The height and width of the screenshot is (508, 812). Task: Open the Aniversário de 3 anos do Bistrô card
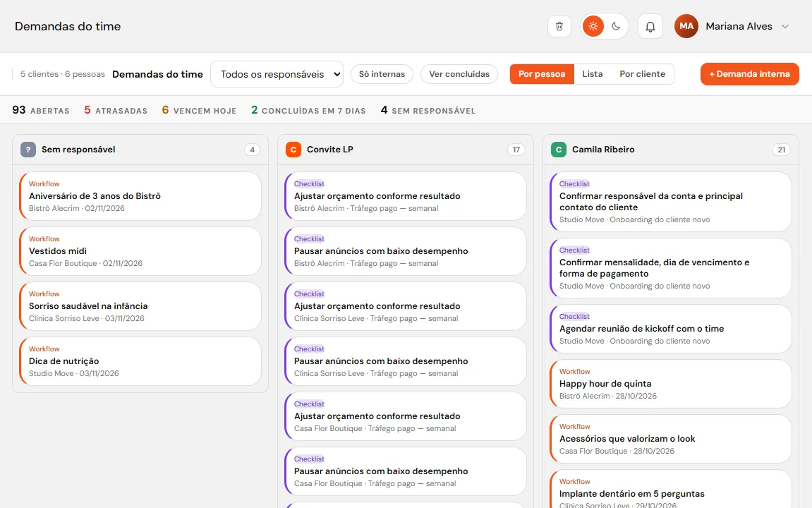tap(140, 196)
